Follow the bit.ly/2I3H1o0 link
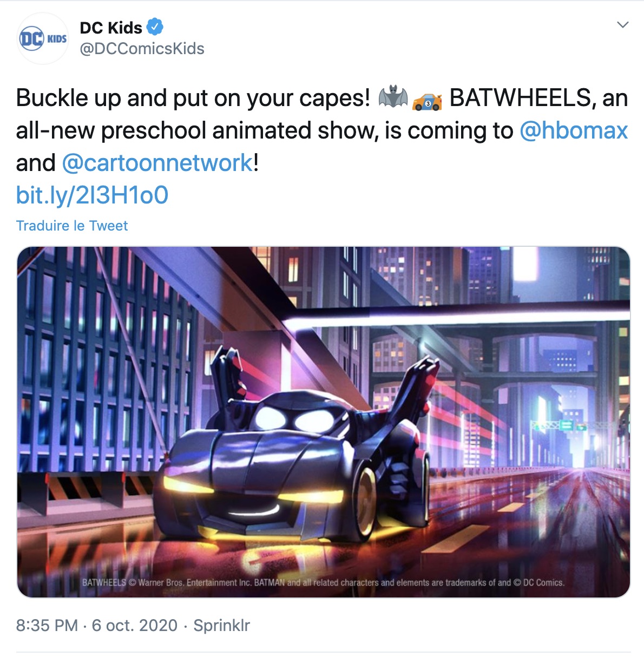Screen dimensions: 644x657 tap(92, 195)
